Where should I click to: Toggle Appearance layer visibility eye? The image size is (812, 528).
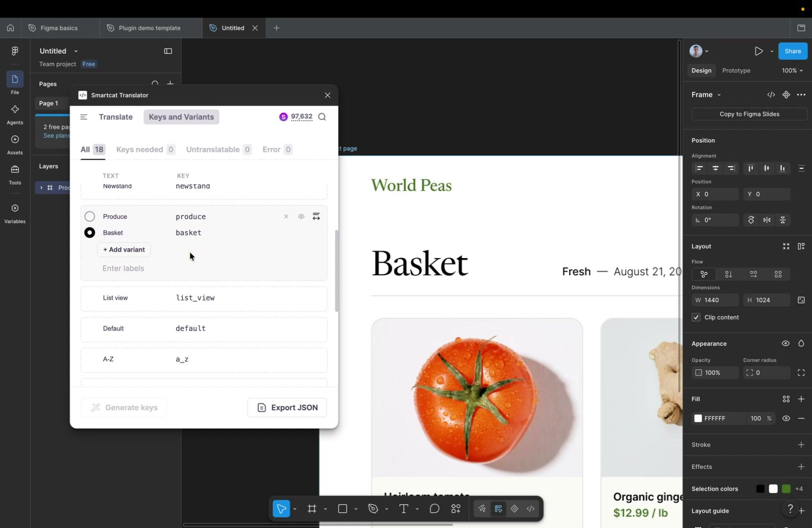point(786,344)
